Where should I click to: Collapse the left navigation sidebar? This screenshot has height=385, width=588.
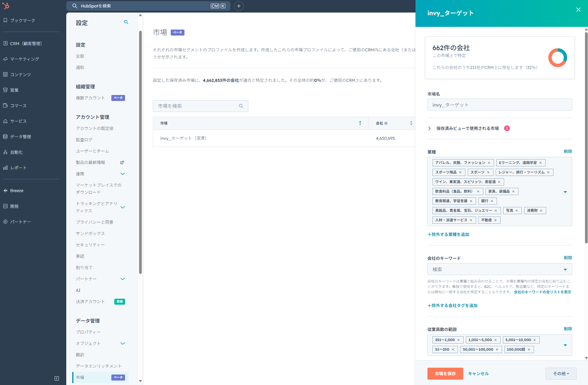57,378
